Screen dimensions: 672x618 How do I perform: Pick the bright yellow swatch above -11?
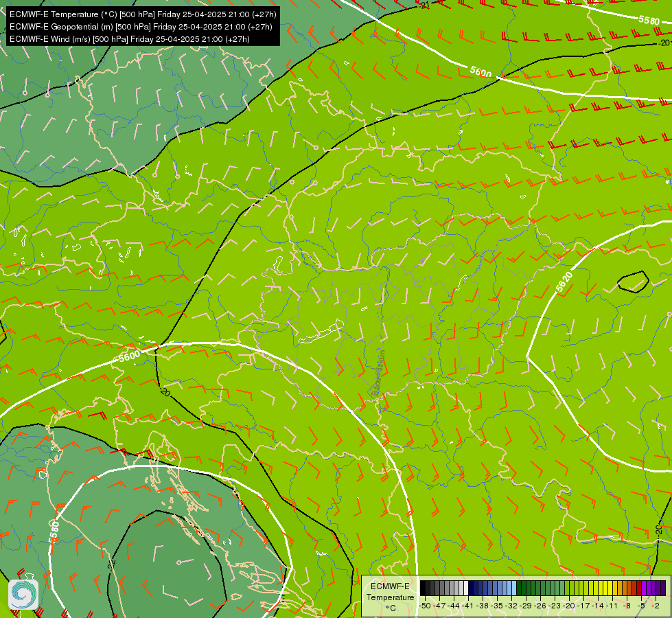coord(610,588)
